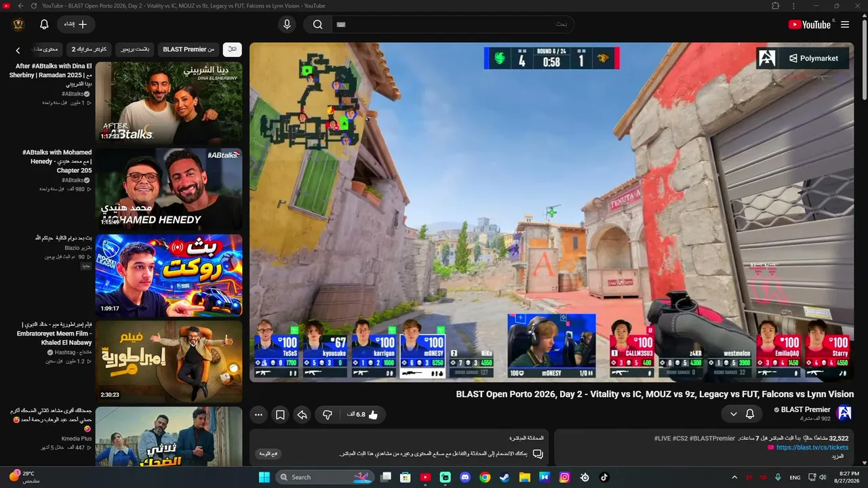Image resolution: width=868 pixels, height=488 pixels.
Task: Switch the ENG input language indicator
Action: 795,478
